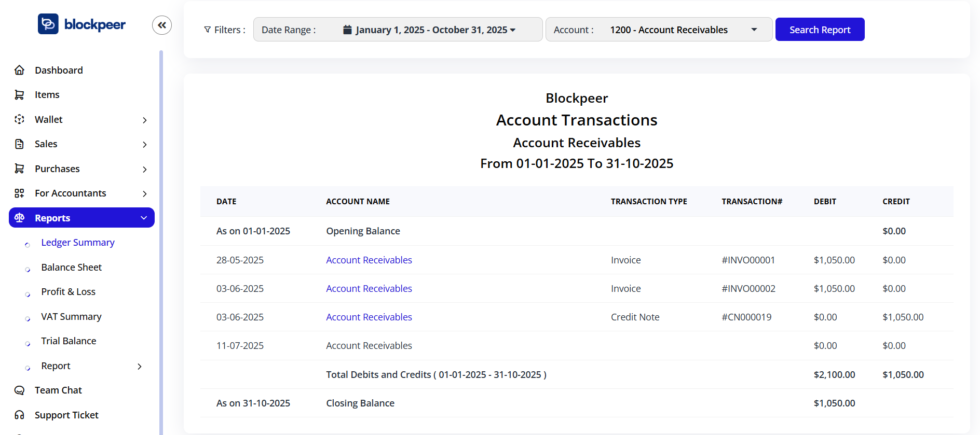Click the Blockpeer logo
This screenshot has width=980, height=435.
click(x=81, y=24)
